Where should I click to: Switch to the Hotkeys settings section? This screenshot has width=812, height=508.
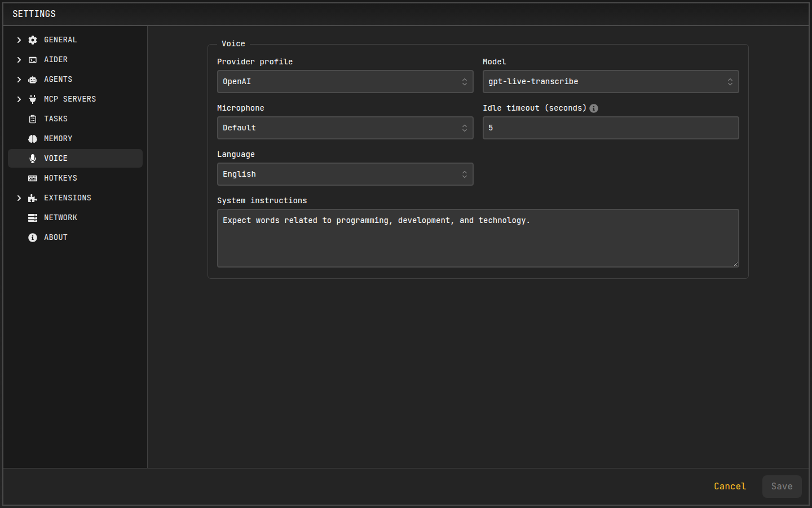pyautogui.click(x=75, y=178)
